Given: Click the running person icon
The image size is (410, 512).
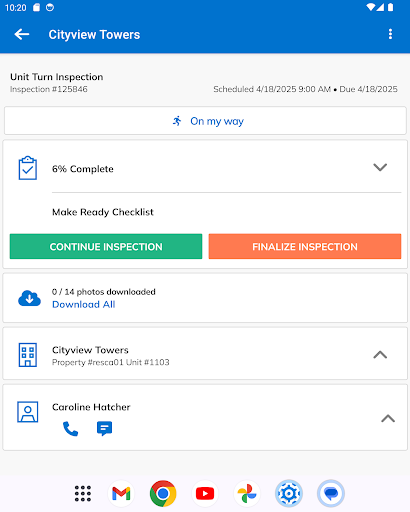Looking at the screenshot, I should coord(177,121).
